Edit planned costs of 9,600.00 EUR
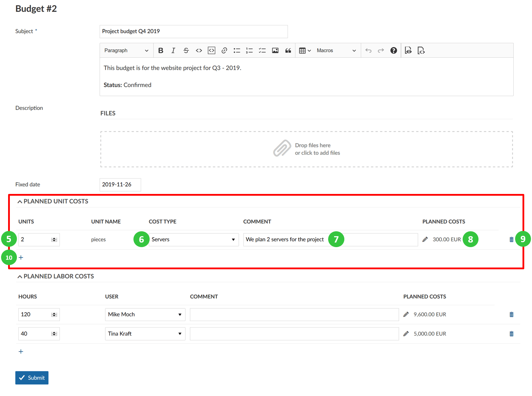 (406, 314)
